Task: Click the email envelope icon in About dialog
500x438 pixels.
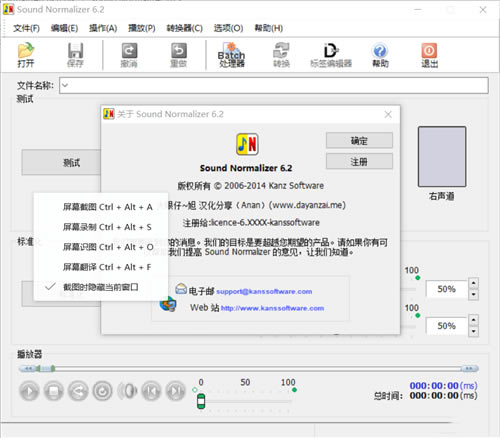Action: [x=181, y=289]
